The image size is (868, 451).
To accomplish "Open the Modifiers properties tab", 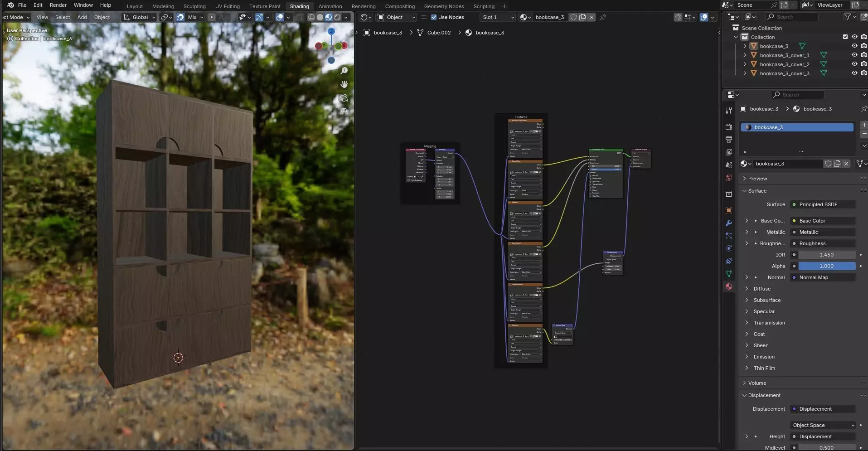I will point(729,223).
